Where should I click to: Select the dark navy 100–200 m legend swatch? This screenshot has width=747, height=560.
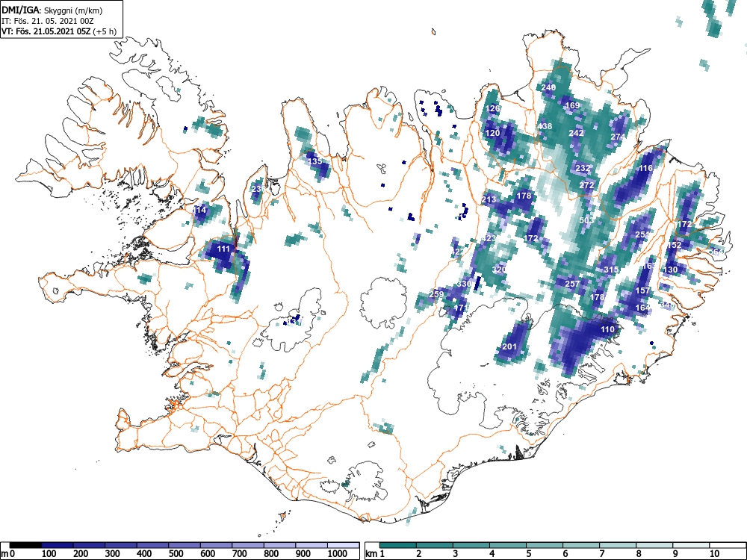coord(58,545)
